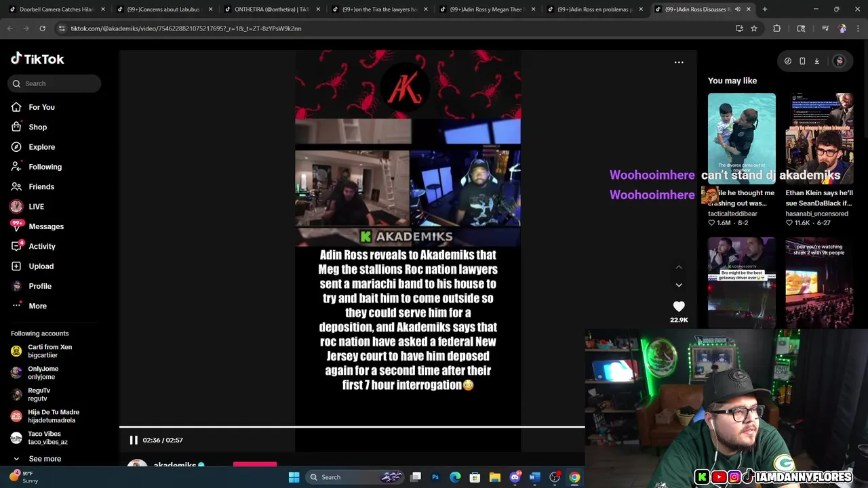This screenshot has height=488, width=868.
Task: Open the get-app phone icon
Action: pyautogui.click(x=802, y=61)
